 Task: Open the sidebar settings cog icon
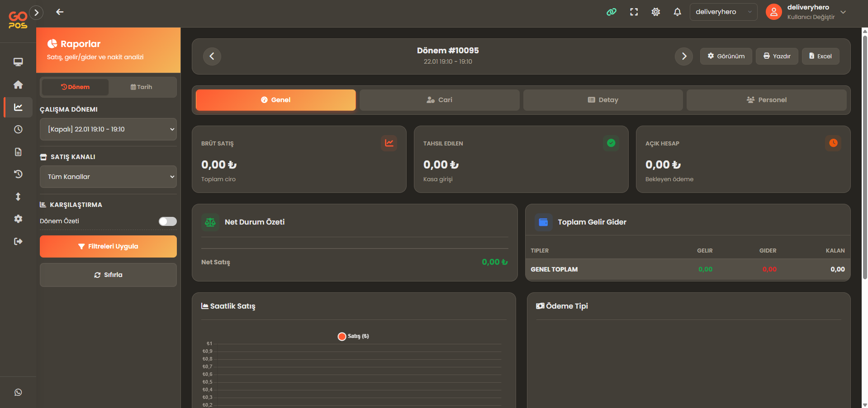coord(18,219)
